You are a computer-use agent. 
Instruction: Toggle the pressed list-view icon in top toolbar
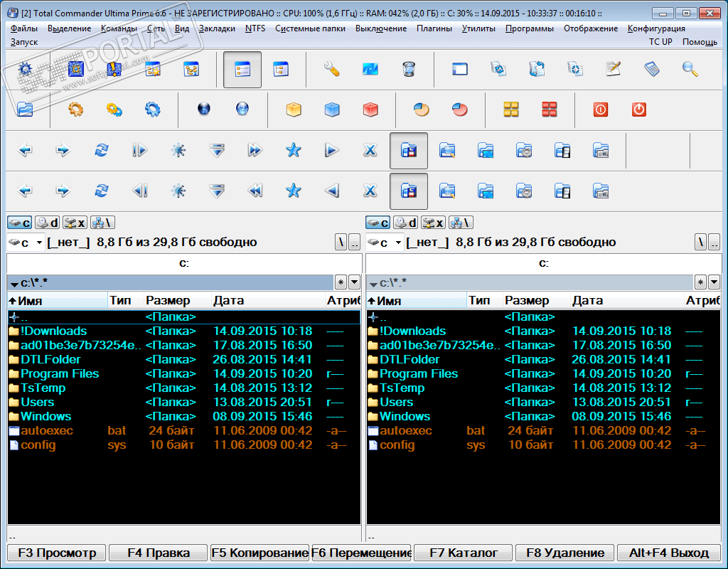click(x=242, y=70)
